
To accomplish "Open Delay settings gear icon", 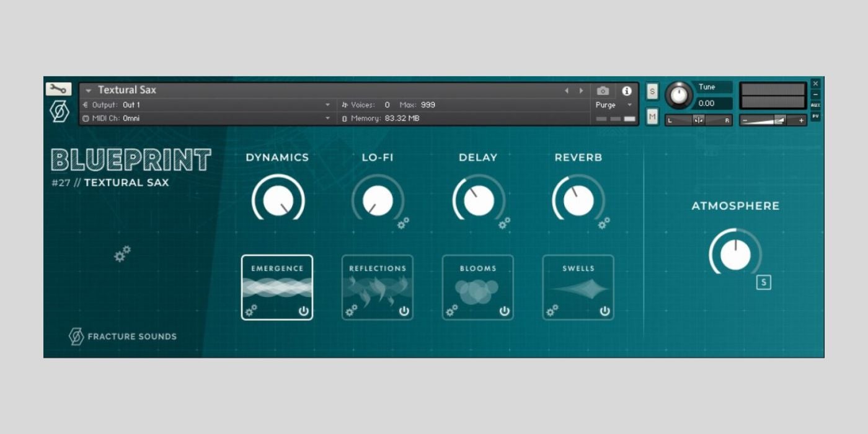I will (505, 223).
